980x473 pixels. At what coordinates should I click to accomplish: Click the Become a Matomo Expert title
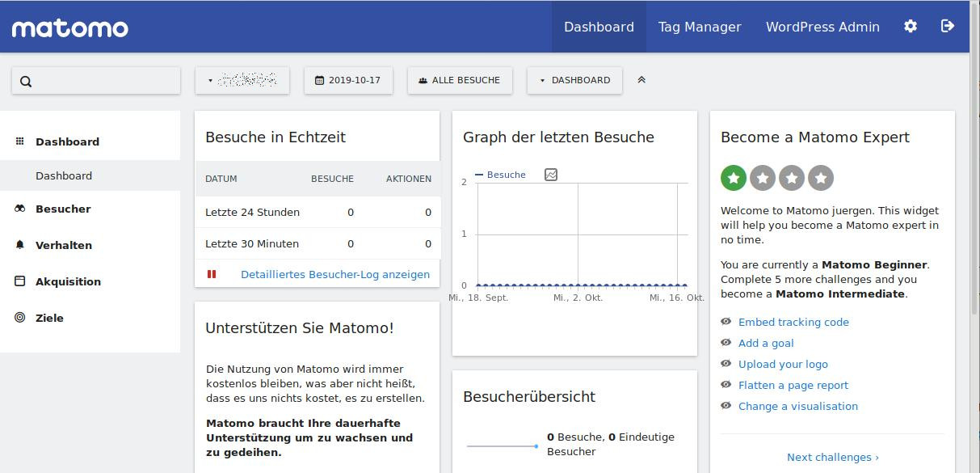[815, 137]
